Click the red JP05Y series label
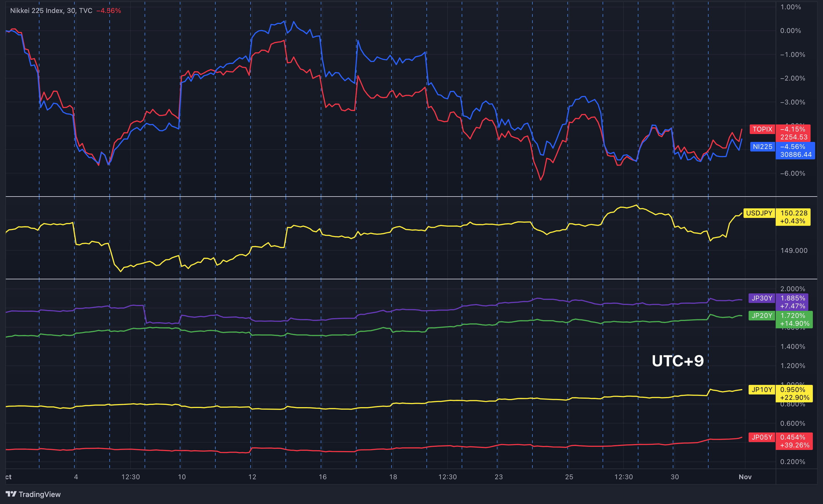 762,437
